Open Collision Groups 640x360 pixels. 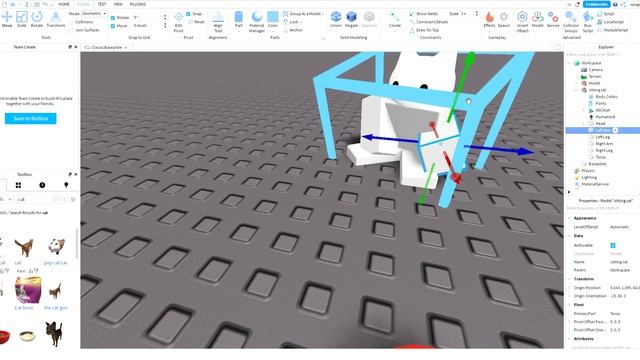click(571, 21)
